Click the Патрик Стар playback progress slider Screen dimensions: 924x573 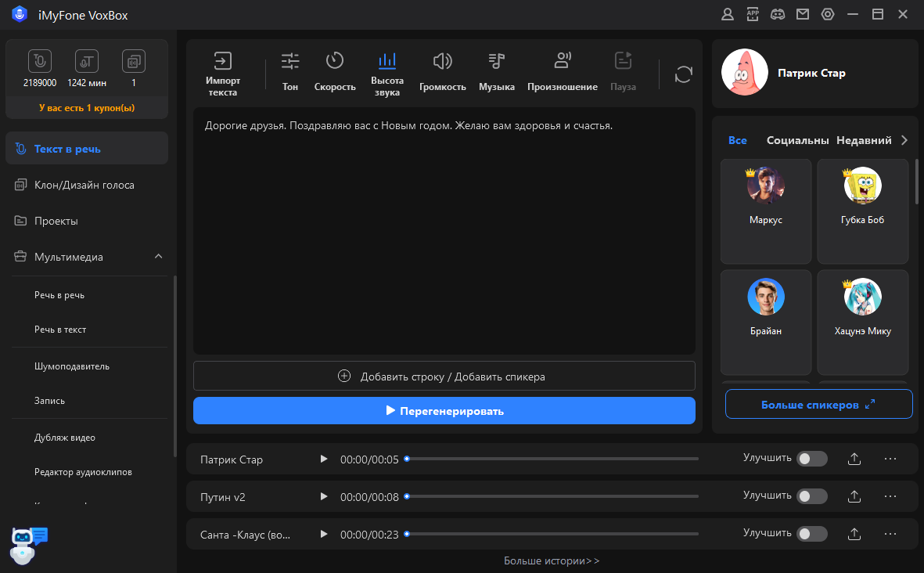click(552, 459)
